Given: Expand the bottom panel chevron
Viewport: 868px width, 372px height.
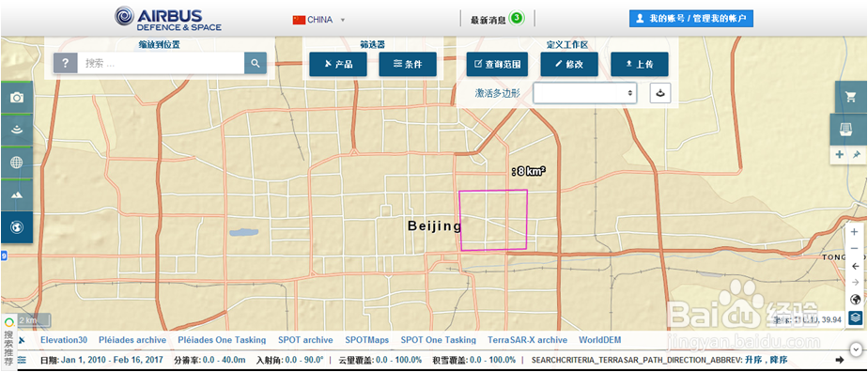Looking at the screenshot, I should point(857,349).
